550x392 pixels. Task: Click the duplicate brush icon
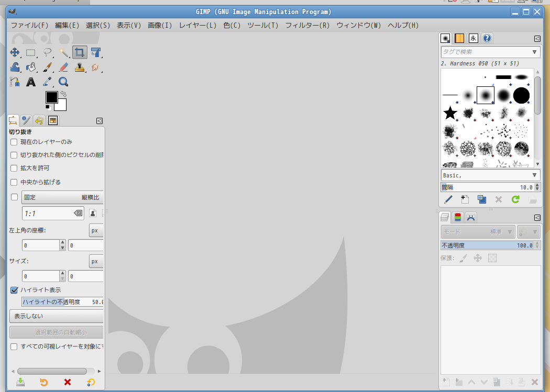pyautogui.click(x=481, y=199)
